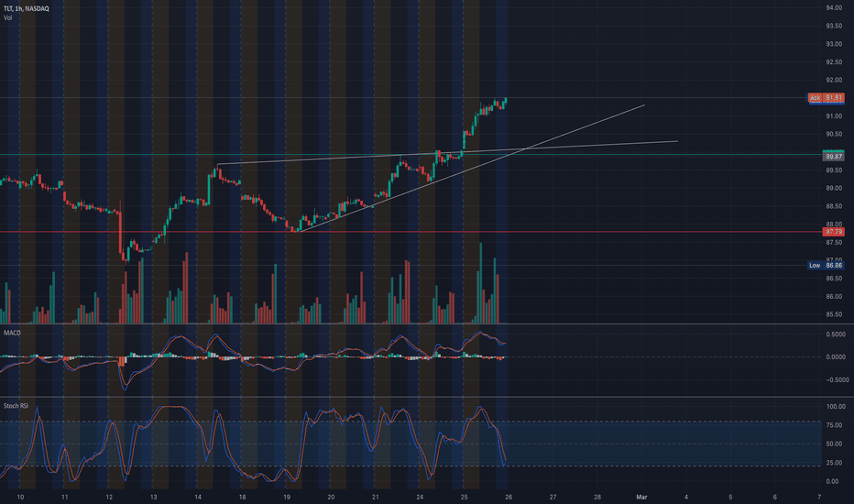
Task: Click the Vol indicator label
Action: click(x=7, y=18)
